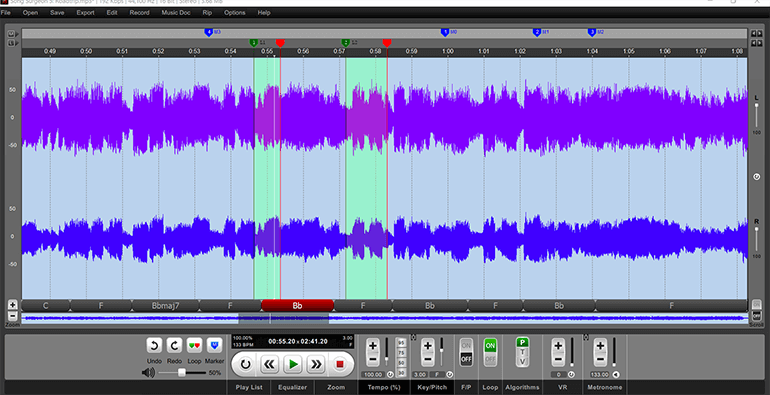Set the tempo preset to 30
Screen dimensions: 770x395
pos(401,373)
